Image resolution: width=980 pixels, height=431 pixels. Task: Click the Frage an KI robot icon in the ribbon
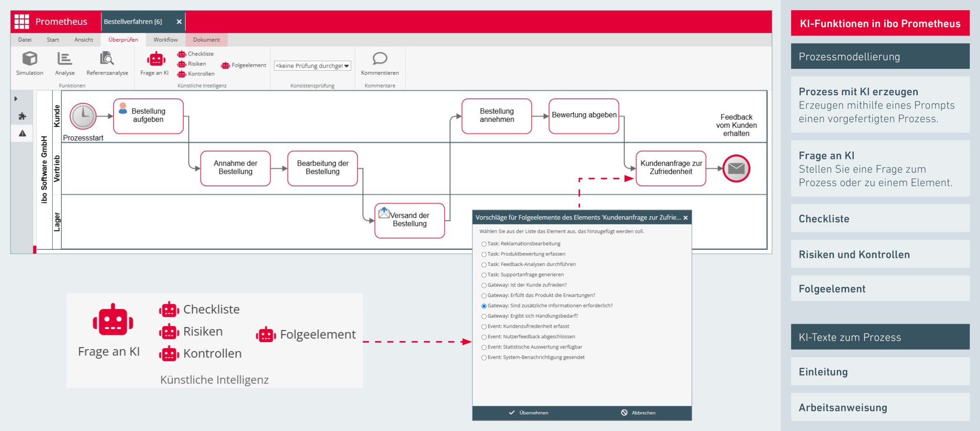point(156,59)
